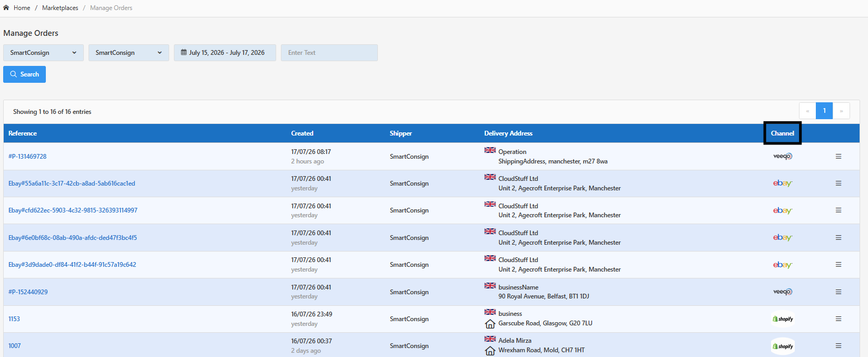Click the UK flag in the Operation address row

490,150
